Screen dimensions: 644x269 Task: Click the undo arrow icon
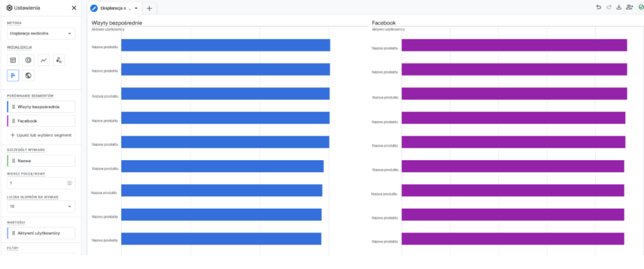pos(599,7)
